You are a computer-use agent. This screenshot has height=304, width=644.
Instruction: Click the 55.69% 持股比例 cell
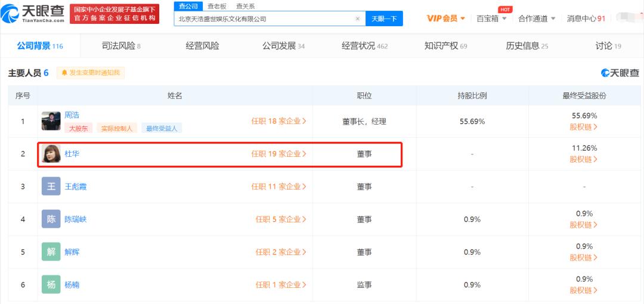tap(472, 122)
